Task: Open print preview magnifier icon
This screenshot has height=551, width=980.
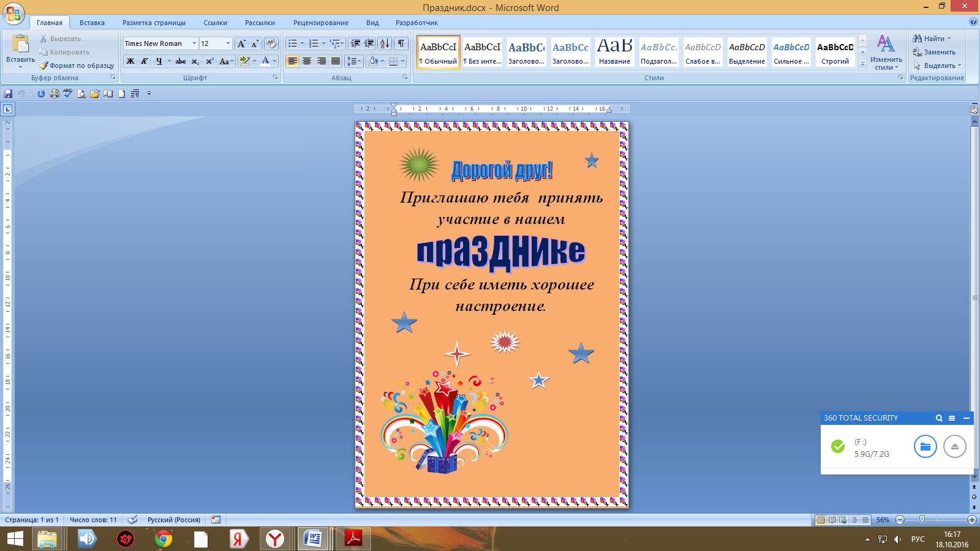Action: point(81,94)
